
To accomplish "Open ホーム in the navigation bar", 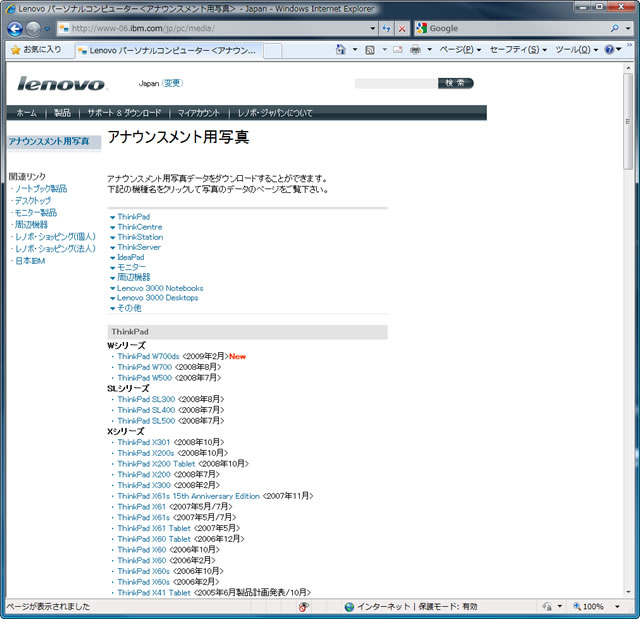I will (x=27, y=113).
